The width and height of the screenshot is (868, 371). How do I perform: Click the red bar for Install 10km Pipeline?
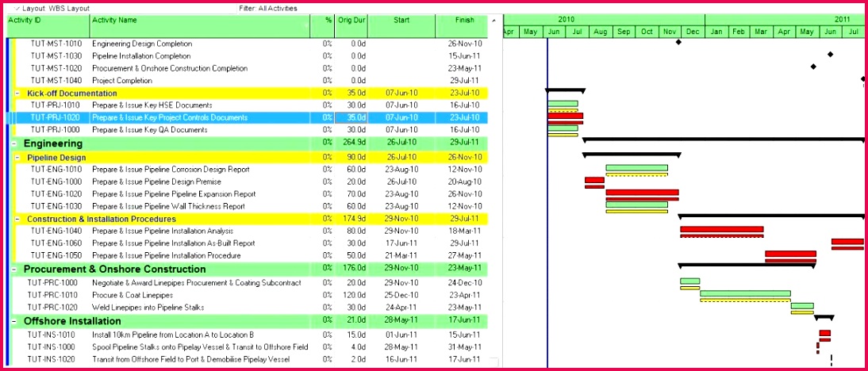[x=825, y=334]
